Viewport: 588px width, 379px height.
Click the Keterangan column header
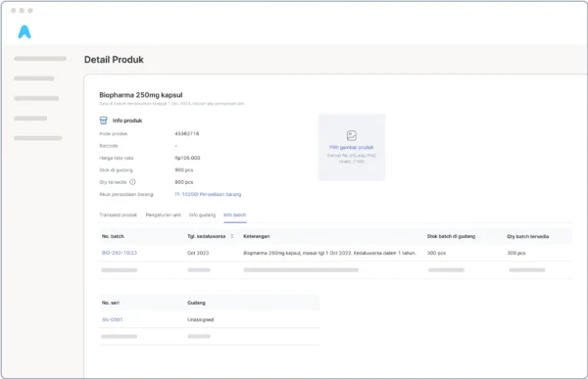[257, 236]
